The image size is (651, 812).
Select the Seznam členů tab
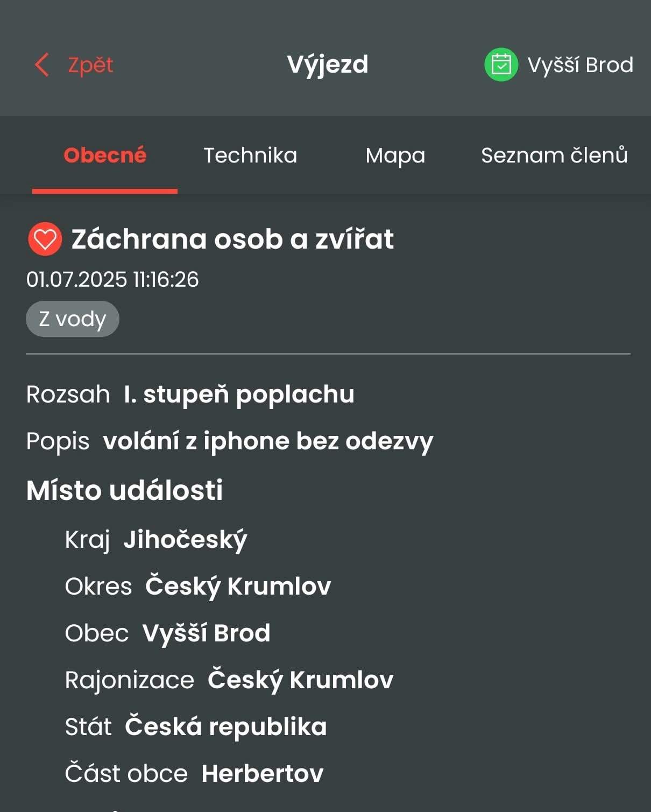pos(554,155)
